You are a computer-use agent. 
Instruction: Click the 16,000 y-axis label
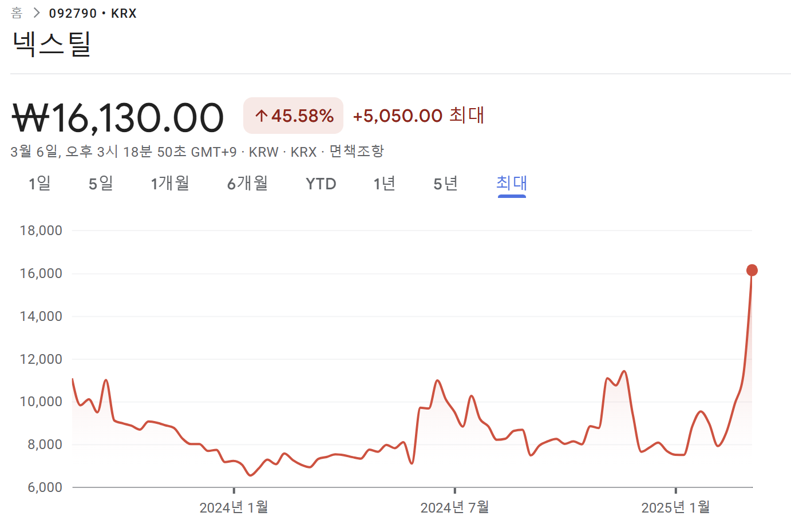click(x=41, y=273)
